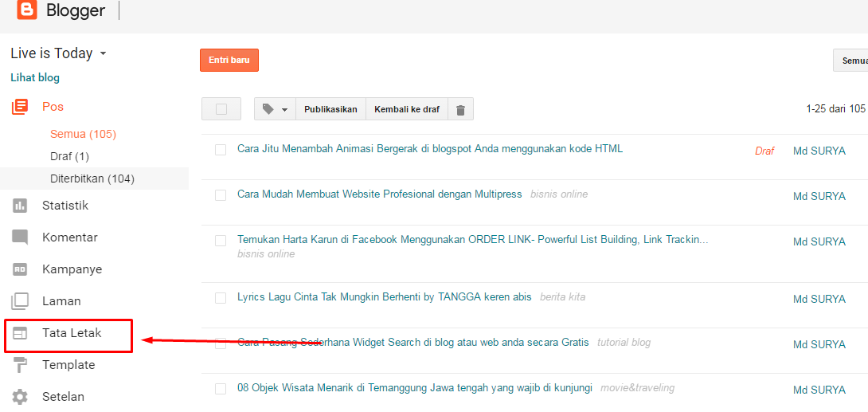
Task: Click Md SURYA on Widget Search row
Action: click(819, 344)
